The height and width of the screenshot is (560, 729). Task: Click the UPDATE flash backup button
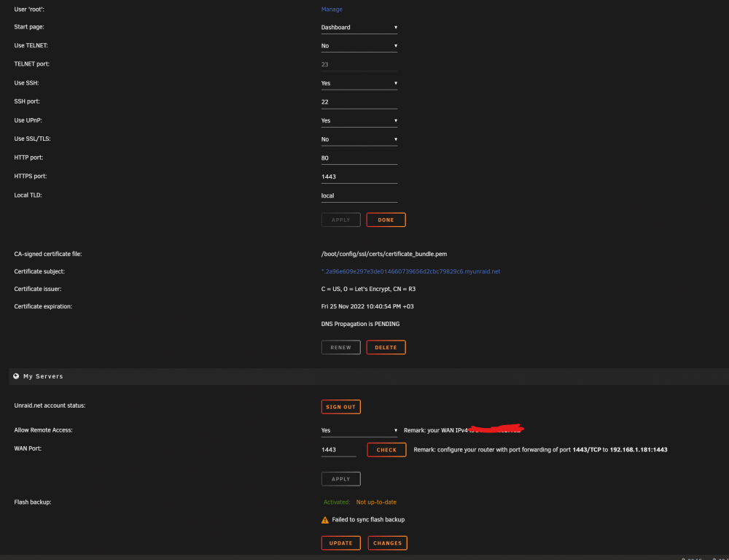[340, 543]
